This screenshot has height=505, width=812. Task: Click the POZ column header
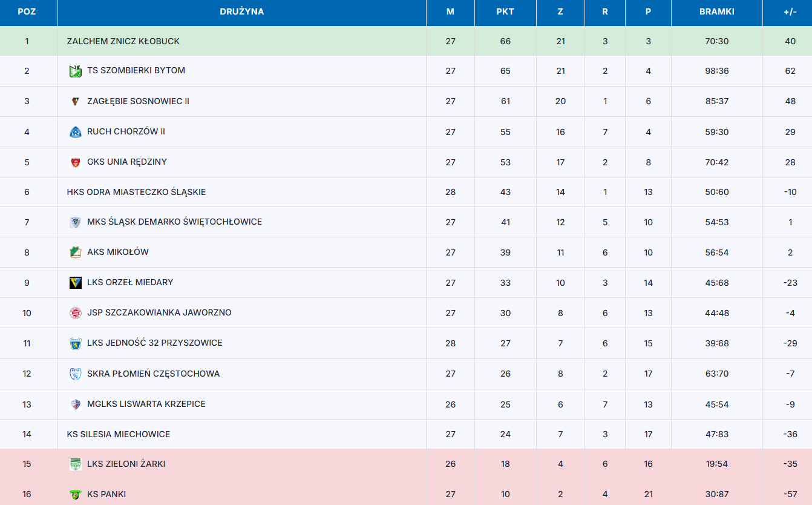tap(27, 12)
